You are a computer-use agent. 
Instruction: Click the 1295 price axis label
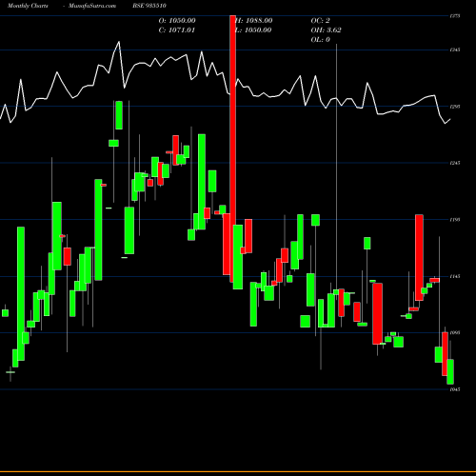[x=455, y=107]
